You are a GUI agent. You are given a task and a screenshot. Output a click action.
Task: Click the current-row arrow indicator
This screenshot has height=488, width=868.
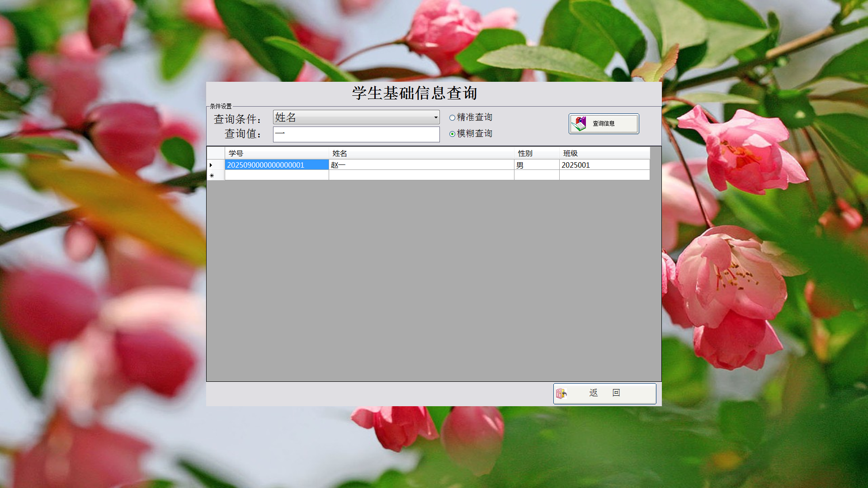click(211, 165)
